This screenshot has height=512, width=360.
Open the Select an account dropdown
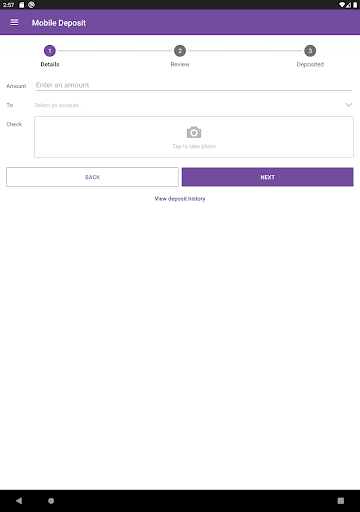click(193, 105)
